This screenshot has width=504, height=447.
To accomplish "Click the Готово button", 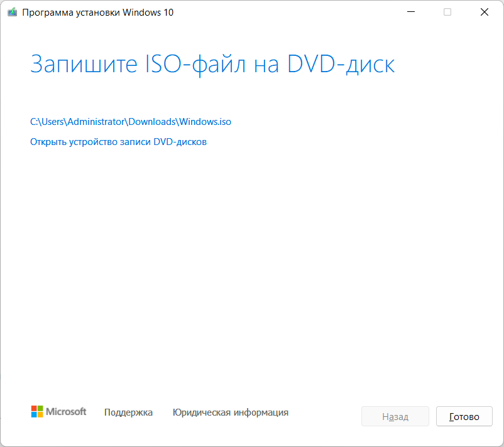I will click(x=464, y=416).
